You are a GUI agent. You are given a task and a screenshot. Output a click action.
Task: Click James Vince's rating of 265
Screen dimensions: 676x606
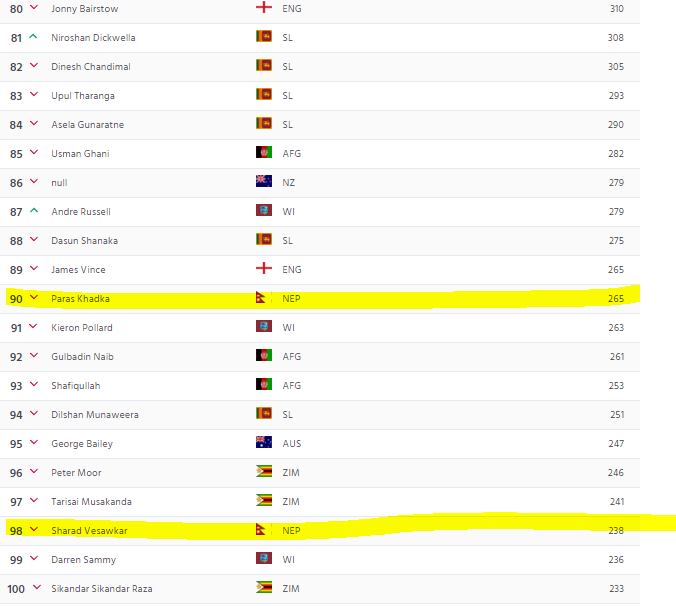pyautogui.click(x=615, y=269)
